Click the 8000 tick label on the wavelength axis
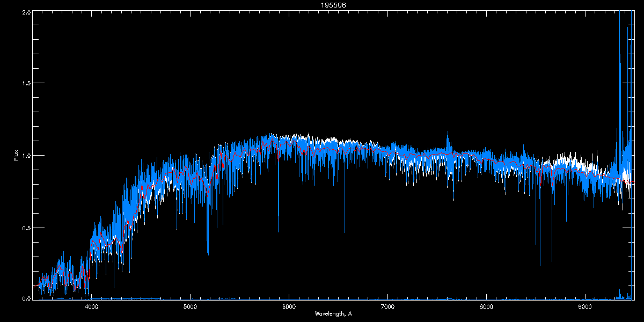The width and height of the screenshot is (644, 322). (x=486, y=306)
